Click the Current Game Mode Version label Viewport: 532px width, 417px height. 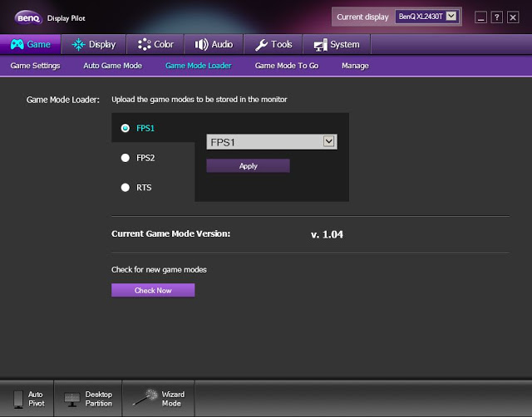(x=170, y=233)
